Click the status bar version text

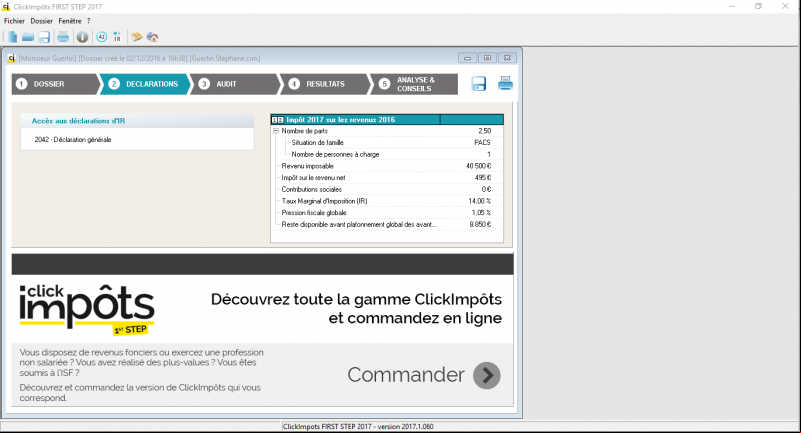coord(358,426)
